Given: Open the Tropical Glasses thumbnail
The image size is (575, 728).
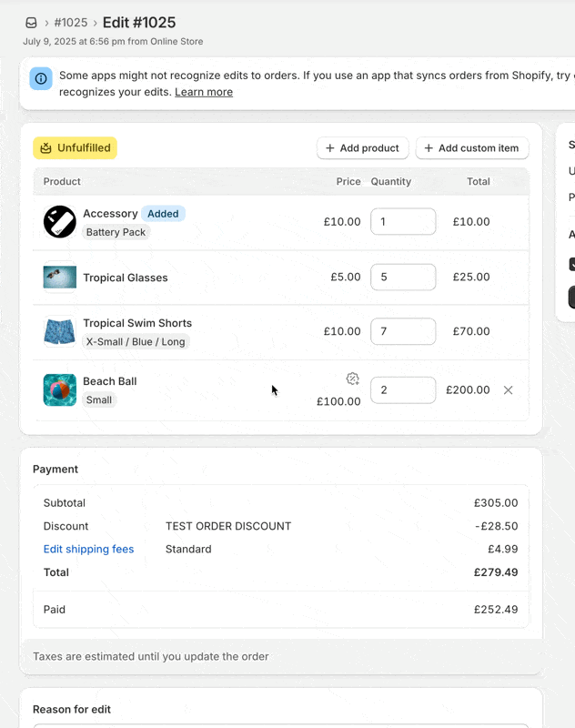Looking at the screenshot, I should (x=60, y=278).
